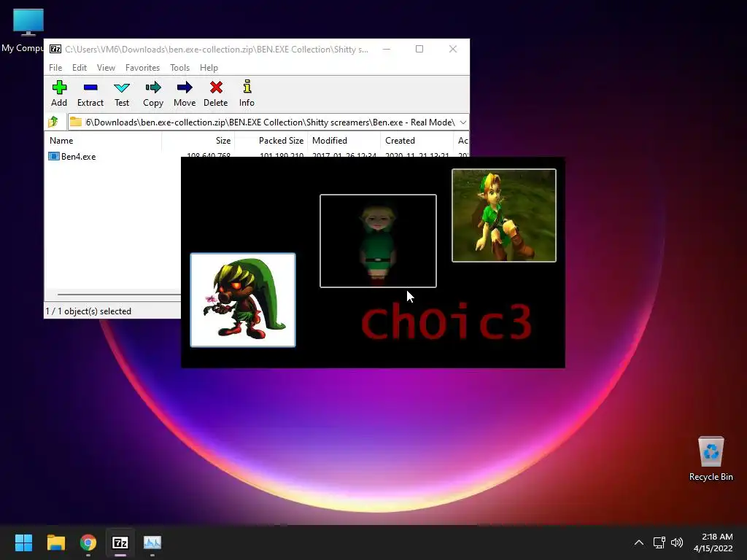Run the Test archive tool
The height and width of the screenshot is (560, 747).
(x=122, y=93)
